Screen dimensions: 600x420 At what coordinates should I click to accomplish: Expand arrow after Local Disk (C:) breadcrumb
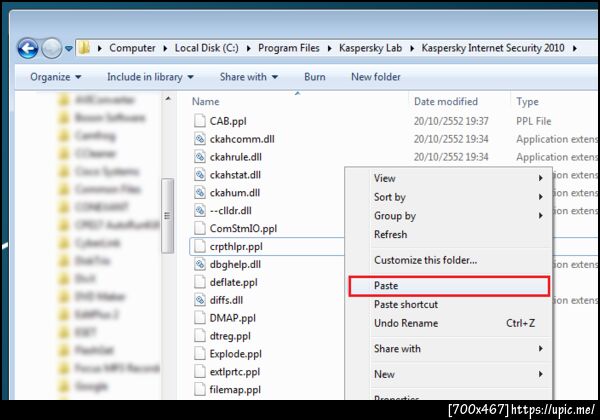click(x=248, y=49)
